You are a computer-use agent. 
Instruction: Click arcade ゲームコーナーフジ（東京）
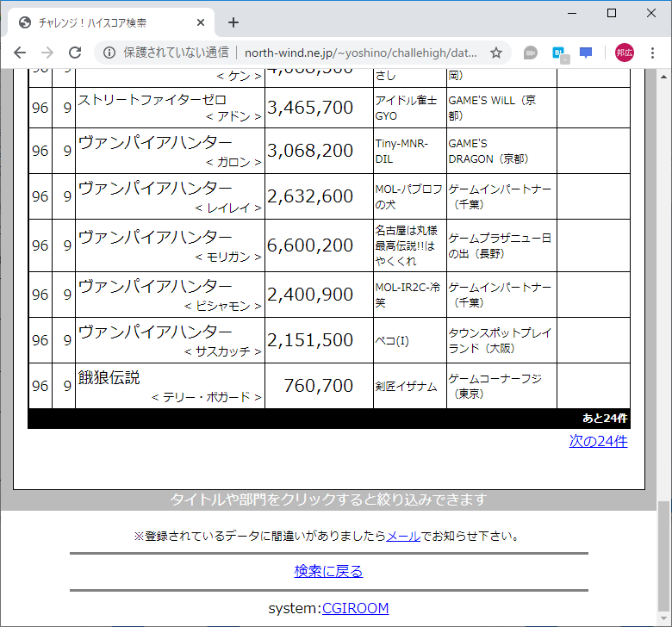coord(495,386)
